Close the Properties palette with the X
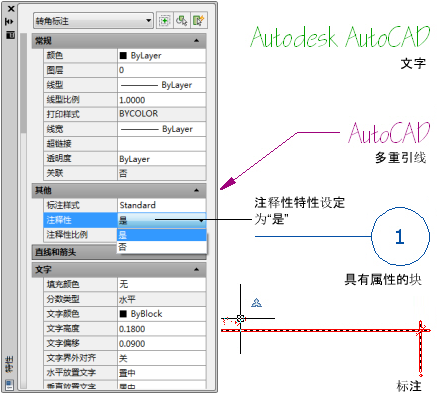Viewport: 439px width, 393px height. click(11, 9)
